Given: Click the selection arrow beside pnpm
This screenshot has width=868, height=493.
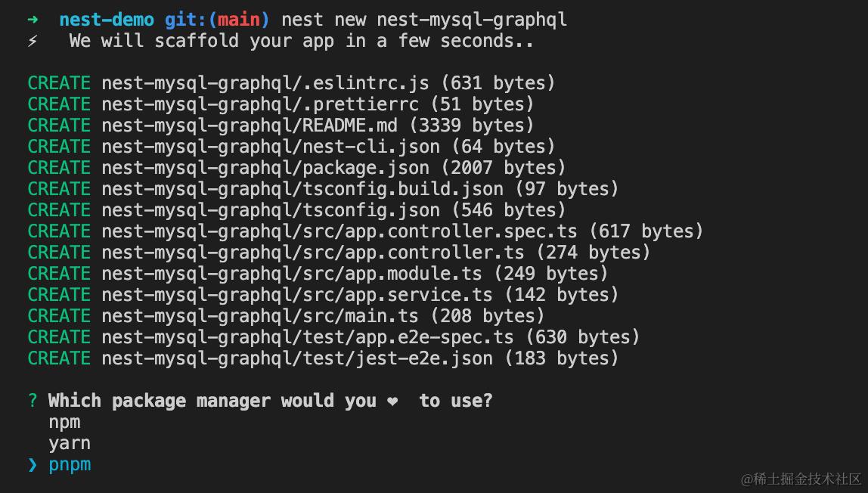Looking at the screenshot, I should point(33,464).
